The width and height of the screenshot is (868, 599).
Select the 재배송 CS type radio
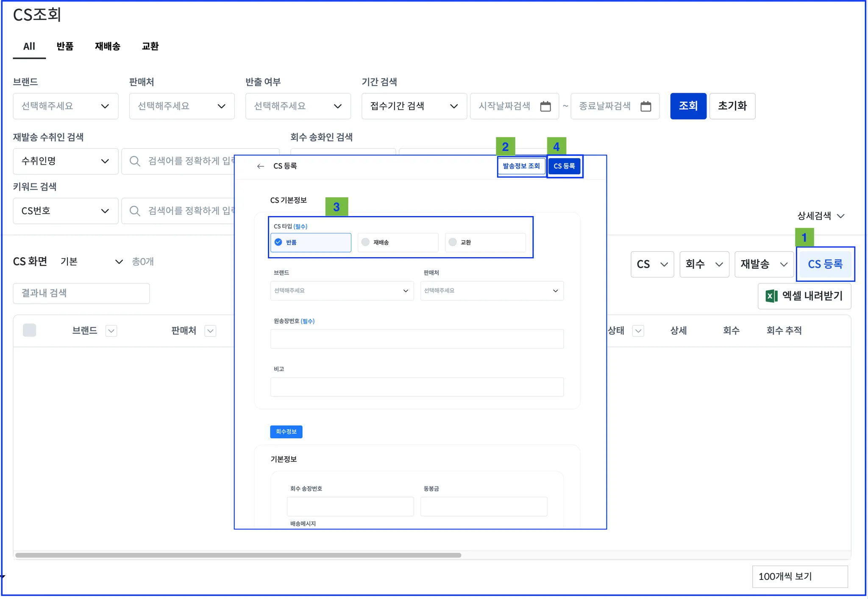(365, 242)
